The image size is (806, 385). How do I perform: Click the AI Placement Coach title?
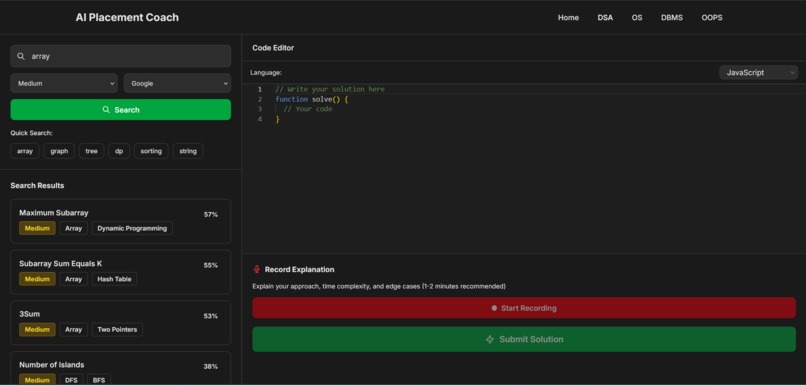tap(127, 17)
